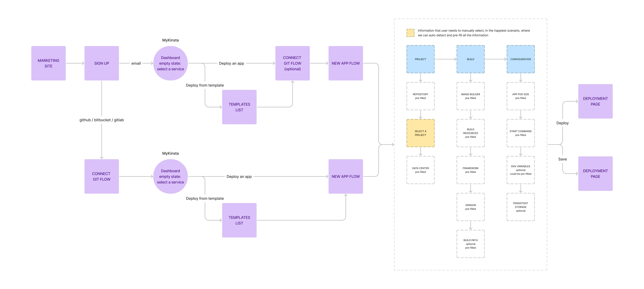Click the legend text about manual selection
This screenshot has height=289, width=644.
coord(474,33)
